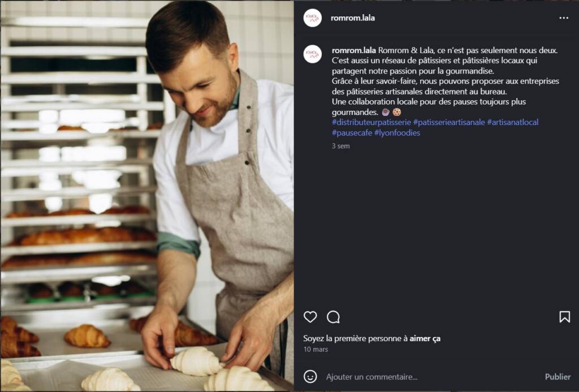Image resolution: width=579 pixels, height=392 pixels.
Task: Open romrom.lala username in post header
Action: tap(353, 18)
